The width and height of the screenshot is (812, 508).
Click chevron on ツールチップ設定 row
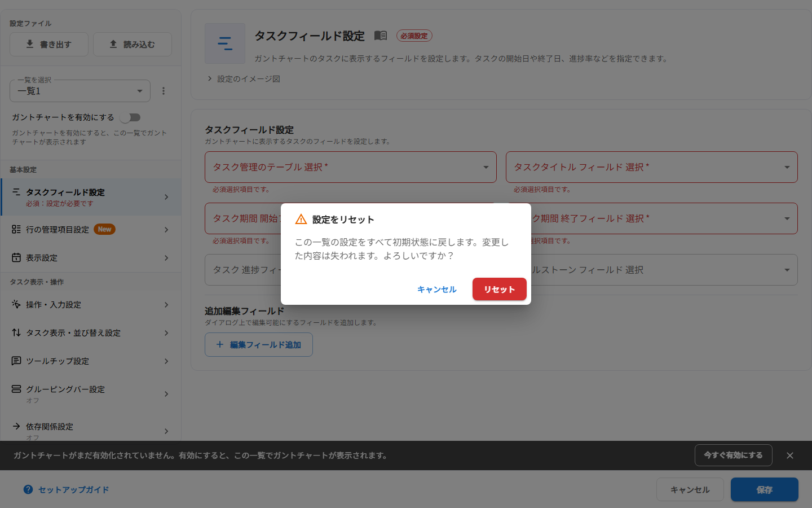point(166,361)
